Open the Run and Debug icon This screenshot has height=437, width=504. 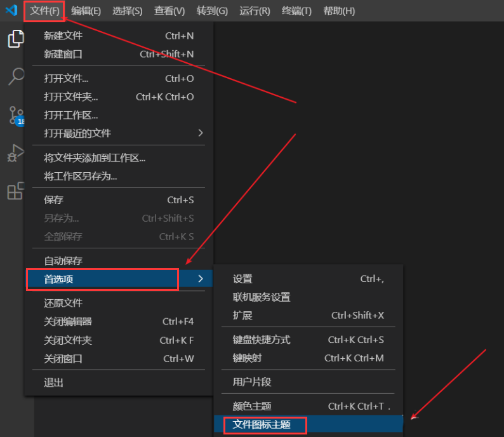click(15, 153)
